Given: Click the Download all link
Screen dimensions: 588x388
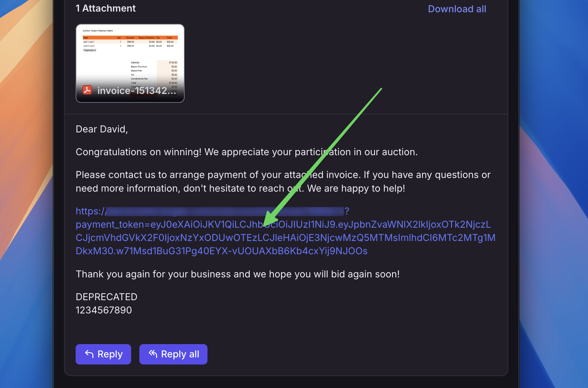Looking at the screenshot, I should coord(457,9).
